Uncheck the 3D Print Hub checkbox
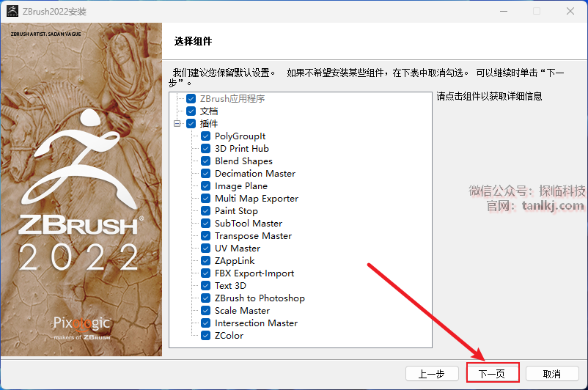Viewport: 588px width, 390px height. click(x=205, y=149)
